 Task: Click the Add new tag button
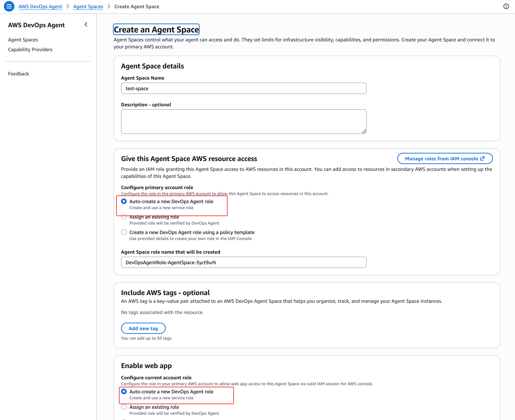click(x=143, y=328)
